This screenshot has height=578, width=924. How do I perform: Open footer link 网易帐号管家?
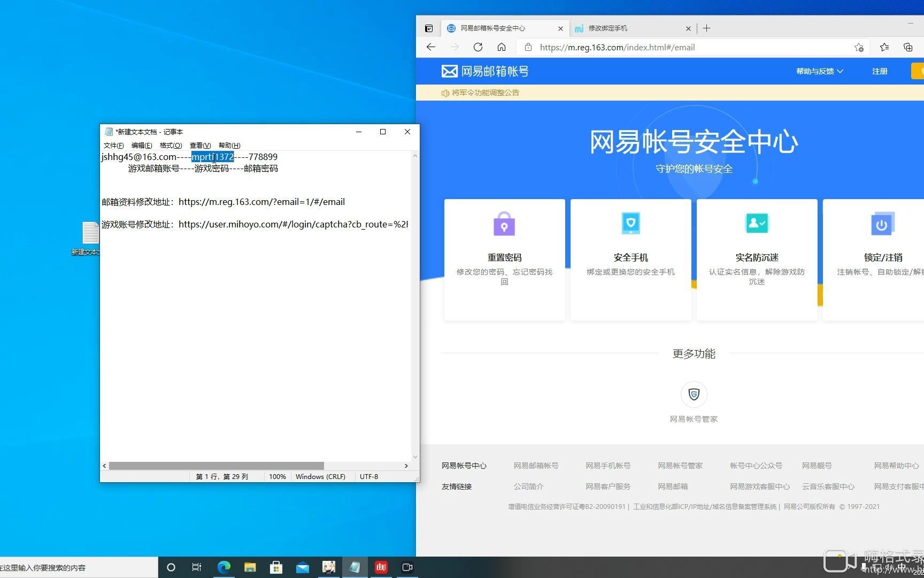[x=680, y=466]
